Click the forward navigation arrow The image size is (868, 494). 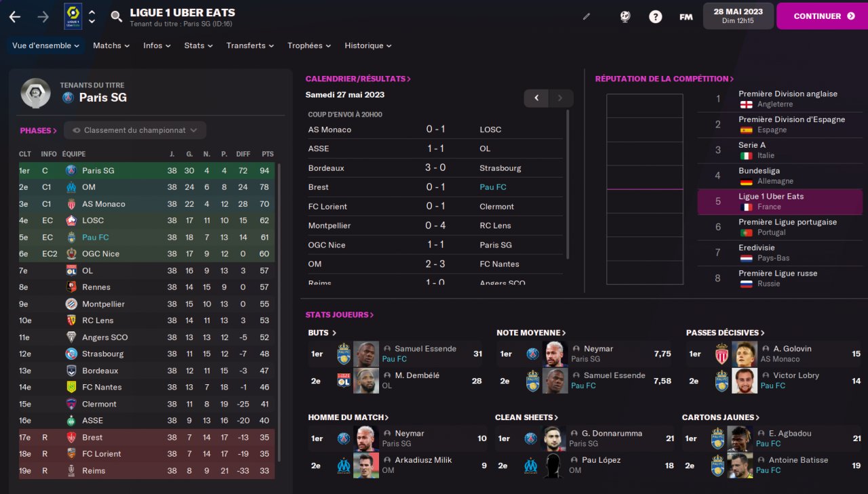click(43, 16)
